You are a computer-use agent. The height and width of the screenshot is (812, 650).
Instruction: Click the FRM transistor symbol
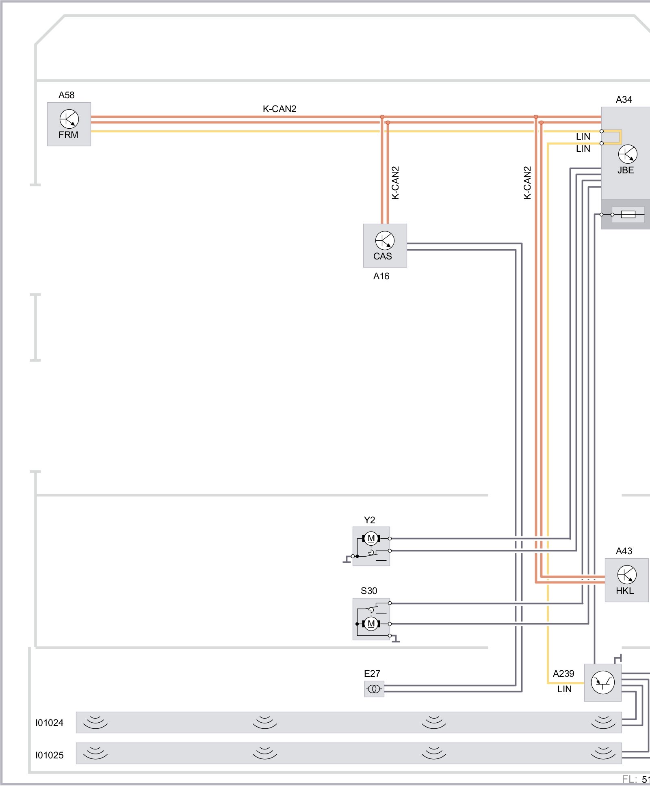point(69,119)
